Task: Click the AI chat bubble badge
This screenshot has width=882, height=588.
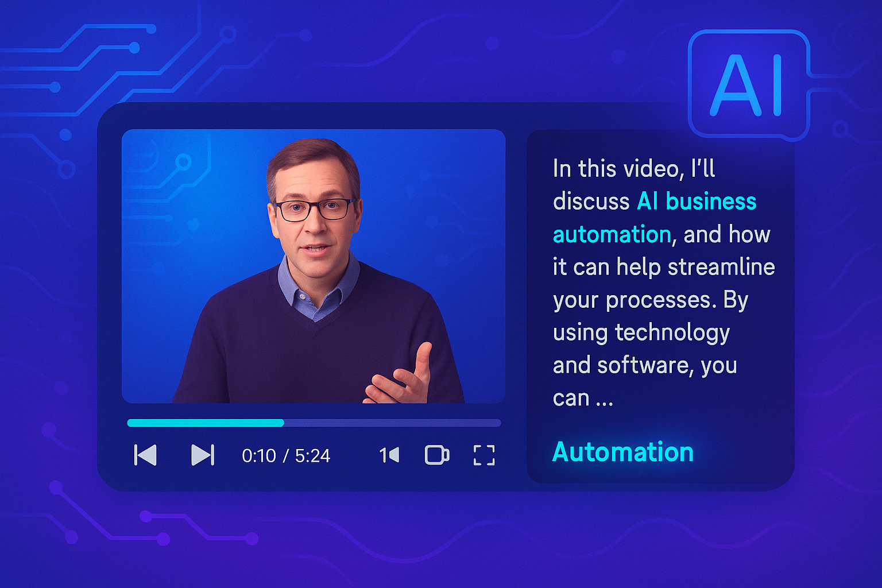Action: click(x=748, y=85)
